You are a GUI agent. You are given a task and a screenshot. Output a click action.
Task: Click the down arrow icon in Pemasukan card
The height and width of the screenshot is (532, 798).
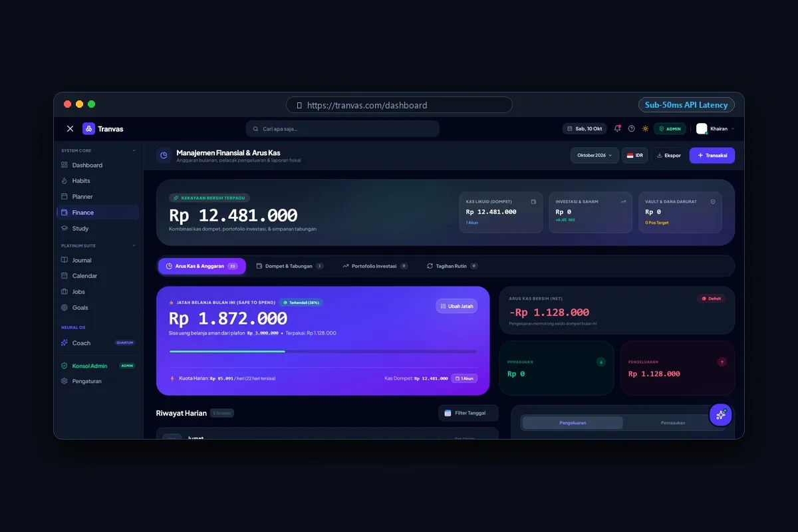(x=601, y=362)
